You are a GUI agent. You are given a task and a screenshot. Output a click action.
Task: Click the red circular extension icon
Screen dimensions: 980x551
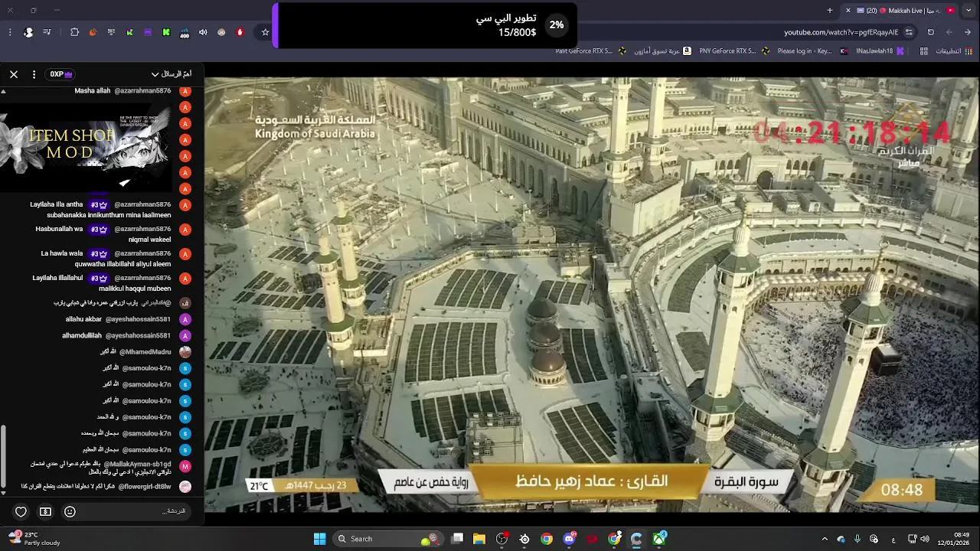pos(240,32)
